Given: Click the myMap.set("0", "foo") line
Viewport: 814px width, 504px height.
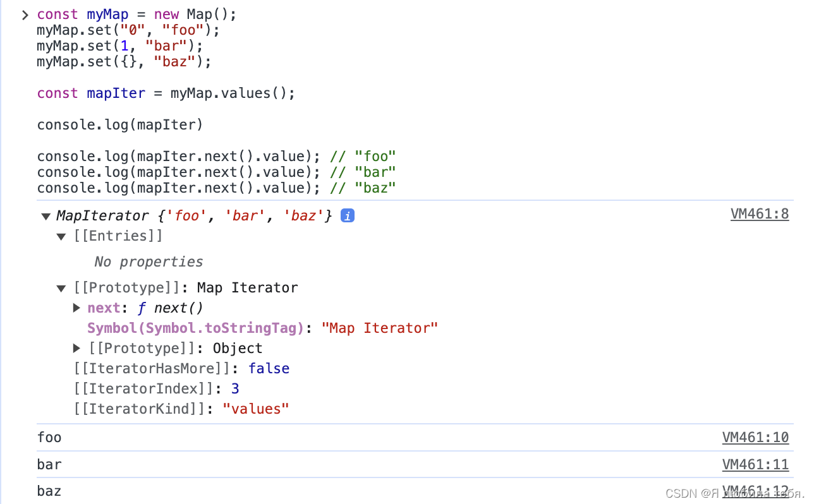Looking at the screenshot, I should (x=128, y=30).
